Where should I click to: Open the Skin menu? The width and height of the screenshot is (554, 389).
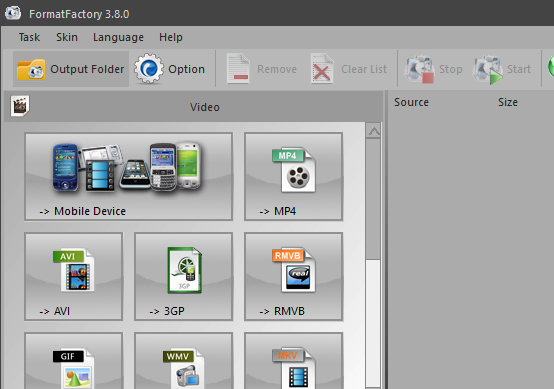click(x=67, y=37)
